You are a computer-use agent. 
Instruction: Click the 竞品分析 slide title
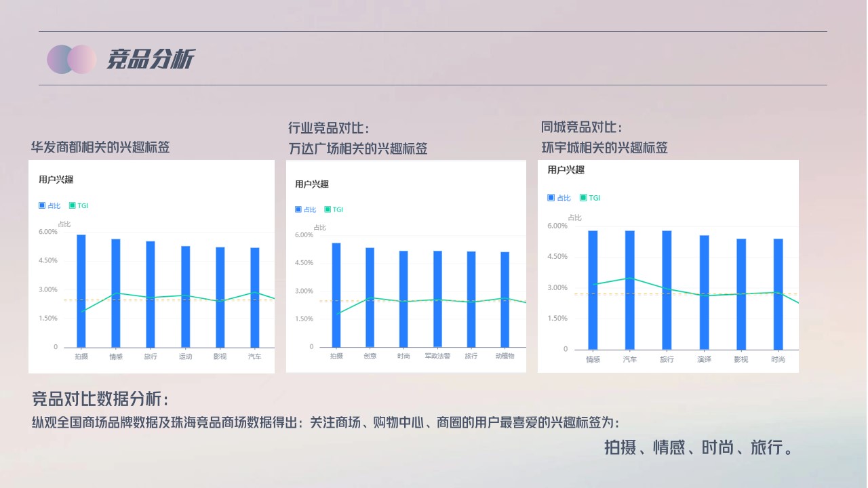point(151,59)
